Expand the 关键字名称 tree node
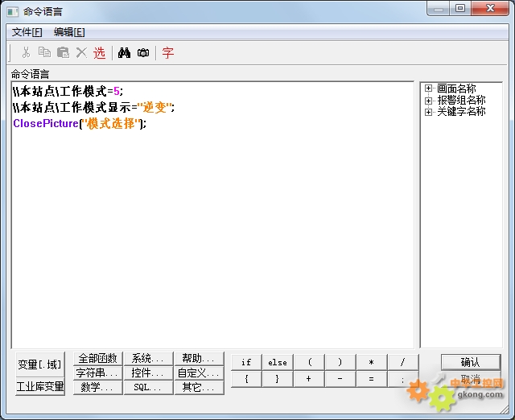 [429, 112]
